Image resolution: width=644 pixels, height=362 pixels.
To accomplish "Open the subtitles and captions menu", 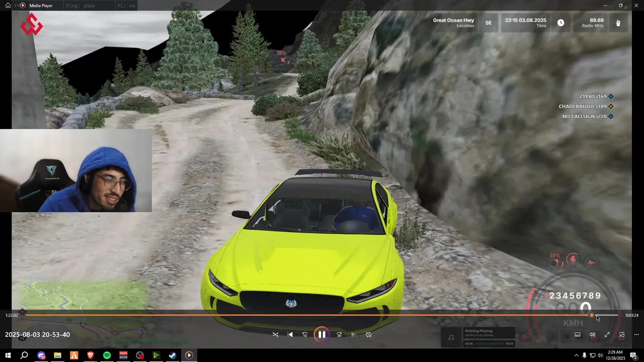I will click(x=578, y=334).
